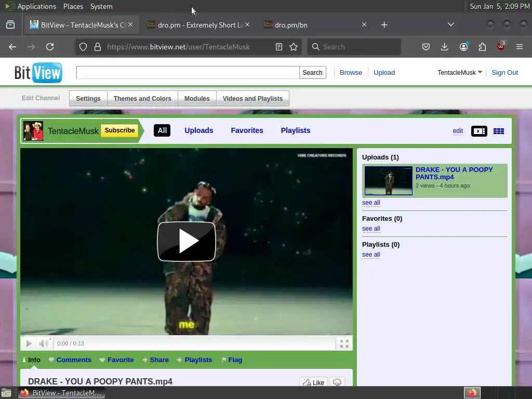Open Firefox account icon
The image size is (532, 399).
point(463,47)
